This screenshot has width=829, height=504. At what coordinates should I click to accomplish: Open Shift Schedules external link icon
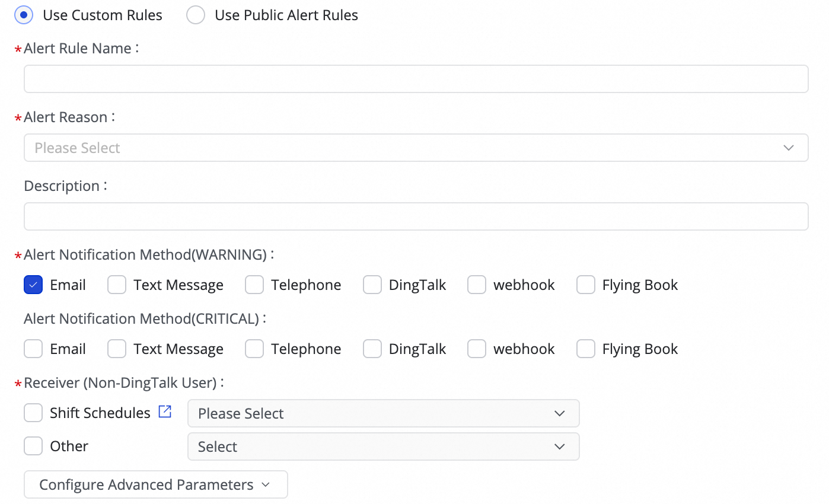coord(165,412)
